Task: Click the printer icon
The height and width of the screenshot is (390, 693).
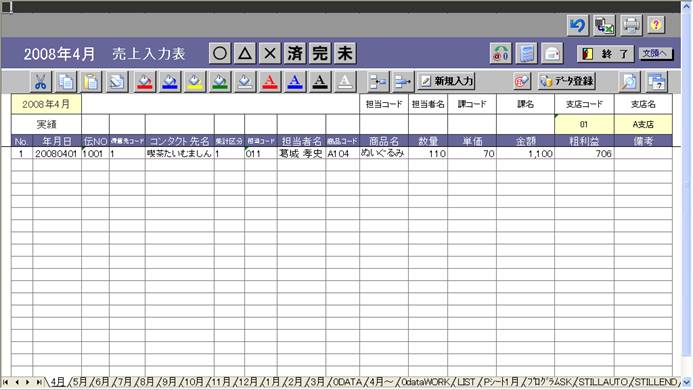Action: pyautogui.click(x=631, y=25)
